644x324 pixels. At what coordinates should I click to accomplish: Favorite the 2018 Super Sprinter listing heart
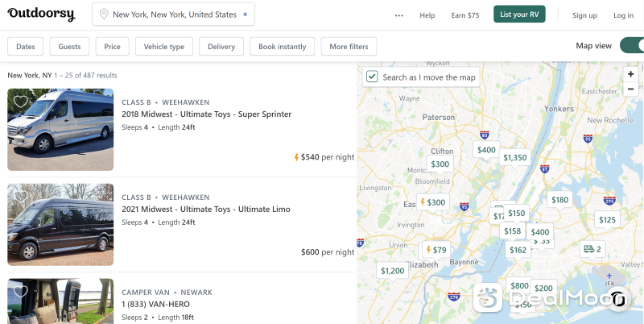(21, 102)
